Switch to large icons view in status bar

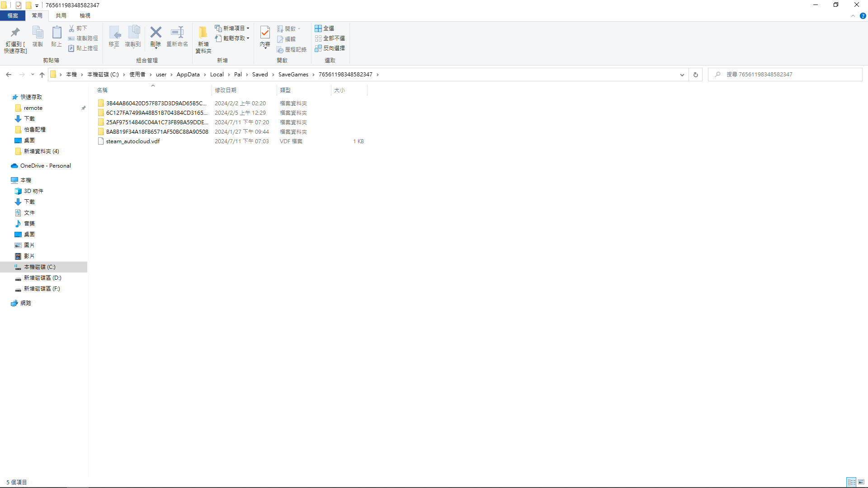tap(861, 482)
